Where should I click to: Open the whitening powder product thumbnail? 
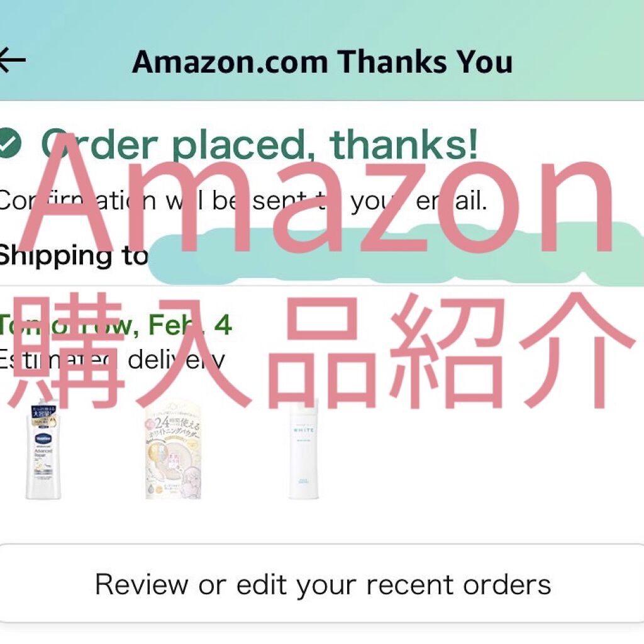(174, 450)
